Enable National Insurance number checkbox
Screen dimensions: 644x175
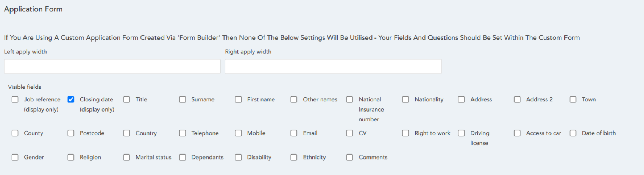350,99
